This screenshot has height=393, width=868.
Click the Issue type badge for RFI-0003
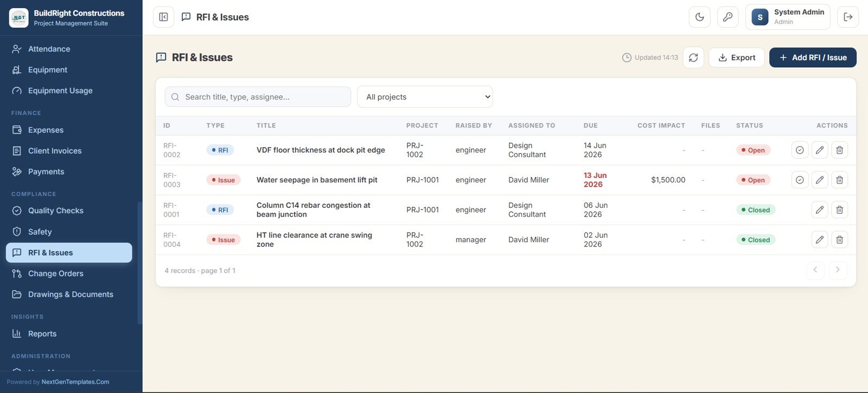point(223,180)
